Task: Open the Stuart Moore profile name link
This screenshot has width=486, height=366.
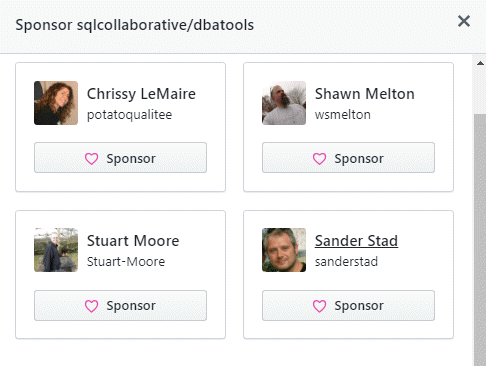Action: point(133,241)
